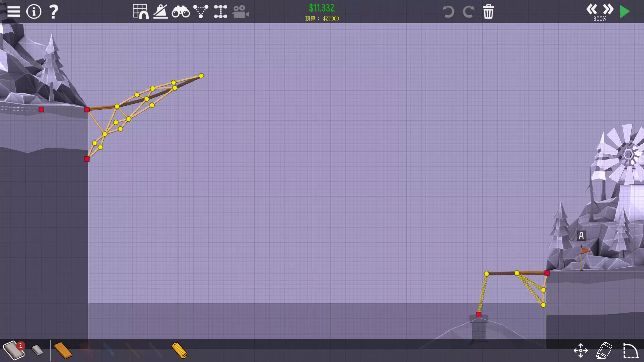Toggle the stress weight display icon
The height and width of the screenshot is (362, 644).
[x=161, y=12]
